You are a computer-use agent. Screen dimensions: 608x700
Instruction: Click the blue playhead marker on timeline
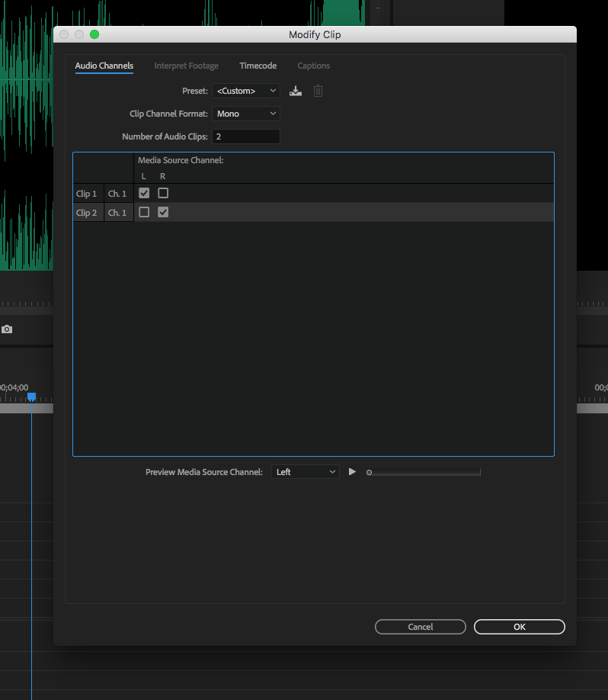point(32,397)
